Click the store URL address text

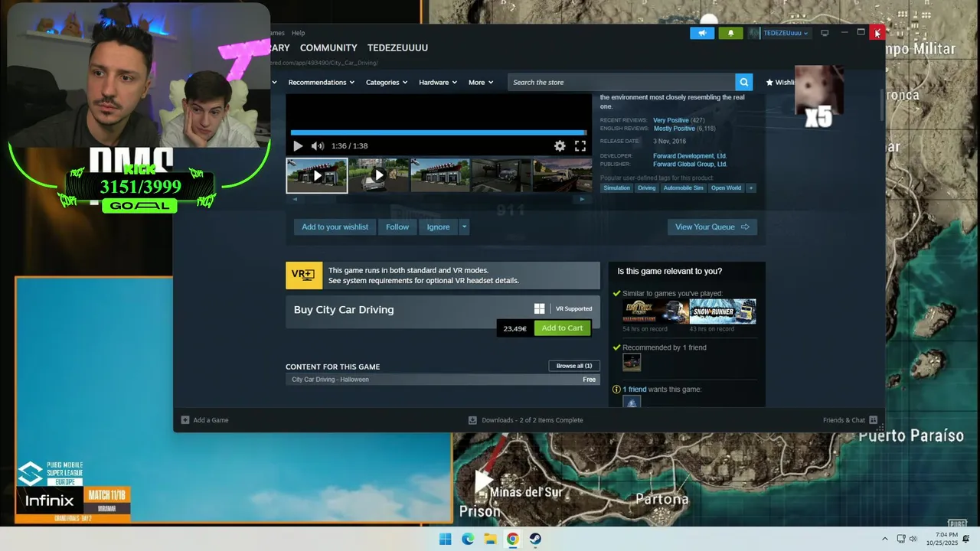click(324, 63)
